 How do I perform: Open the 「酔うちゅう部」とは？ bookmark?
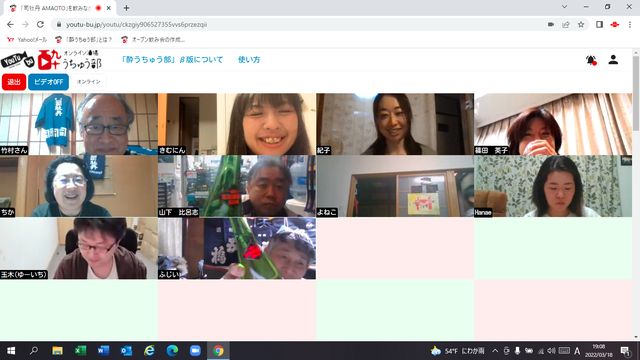(x=84, y=40)
